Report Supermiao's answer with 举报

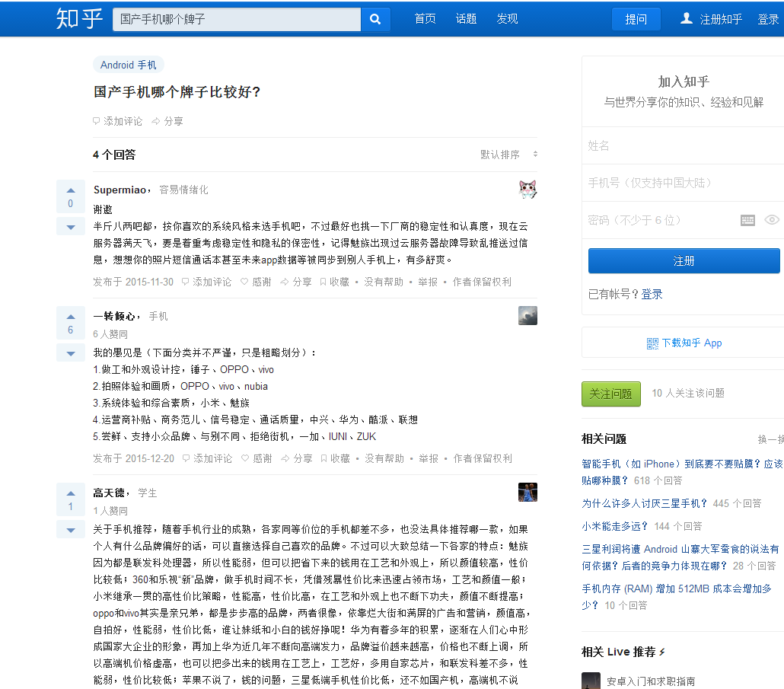(x=428, y=282)
